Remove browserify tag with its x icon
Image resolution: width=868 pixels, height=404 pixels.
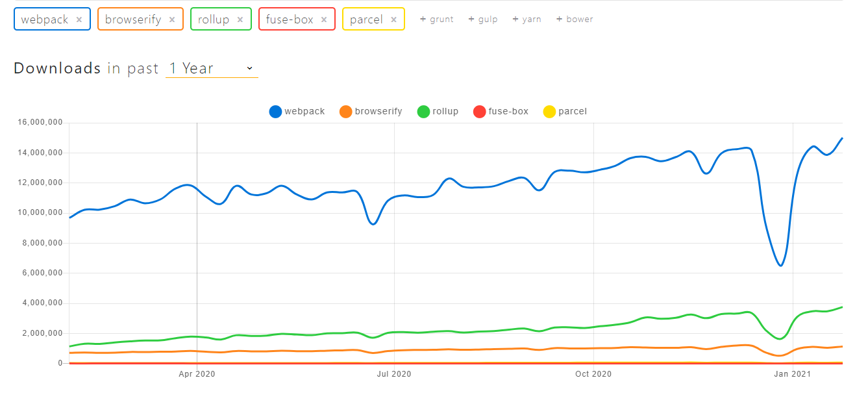tap(172, 19)
